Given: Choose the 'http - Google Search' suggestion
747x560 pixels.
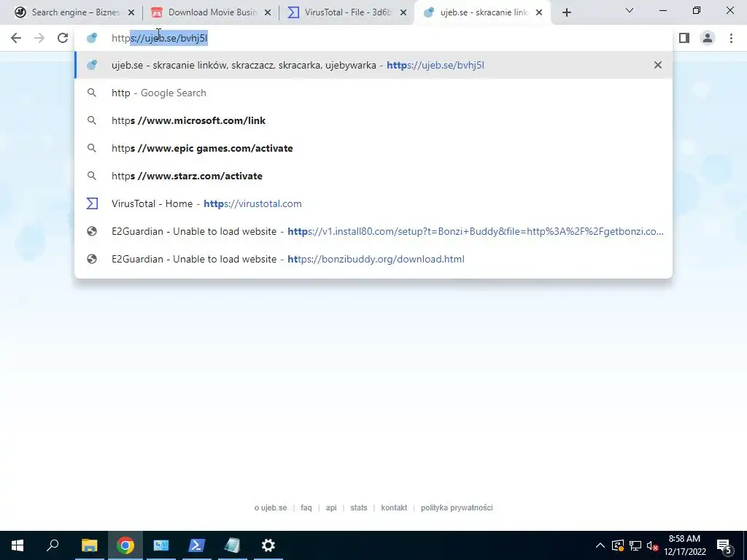Looking at the screenshot, I should [x=373, y=93].
